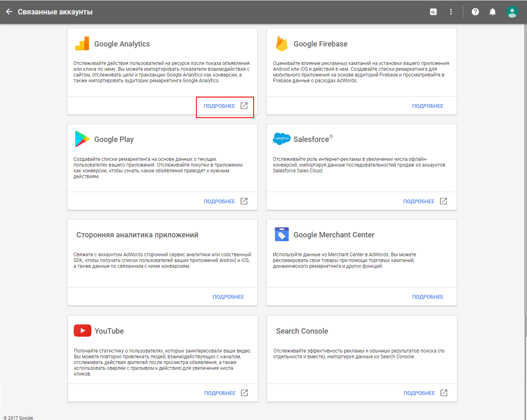The image size is (527, 420).
Task: Open ПОДРОБНЕЕ for YouTube
Action: tap(220, 393)
